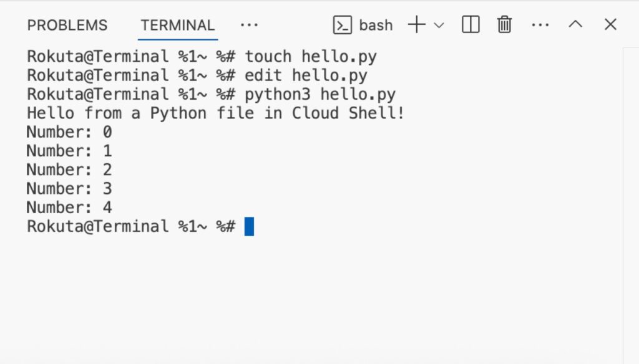Open terminal more actions ellipsis menu

click(540, 26)
